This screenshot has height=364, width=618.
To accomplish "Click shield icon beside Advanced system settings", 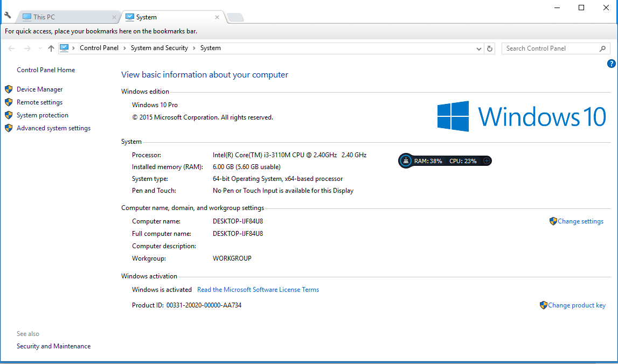I will tap(9, 129).
